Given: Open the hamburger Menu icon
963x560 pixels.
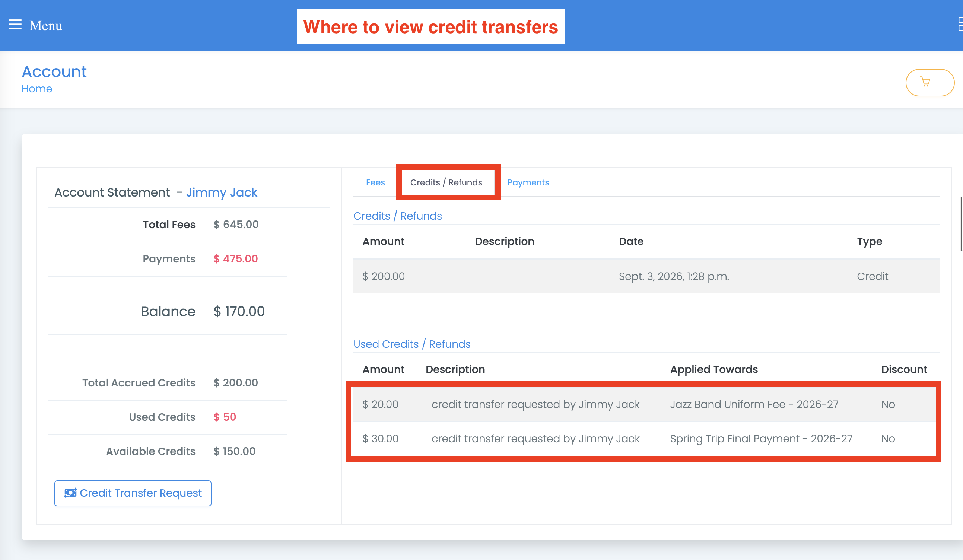Looking at the screenshot, I should click(x=15, y=25).
